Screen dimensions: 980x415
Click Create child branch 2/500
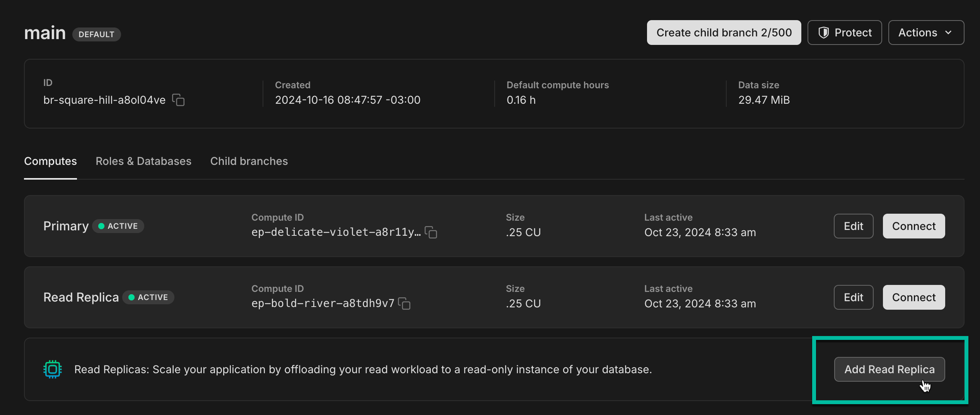(x=724, y=33)
